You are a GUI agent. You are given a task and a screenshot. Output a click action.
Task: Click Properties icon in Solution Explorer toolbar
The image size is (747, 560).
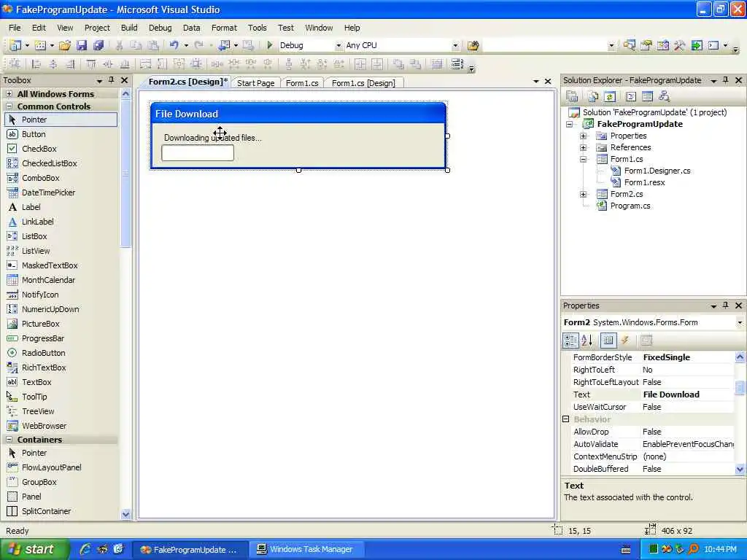572,97
